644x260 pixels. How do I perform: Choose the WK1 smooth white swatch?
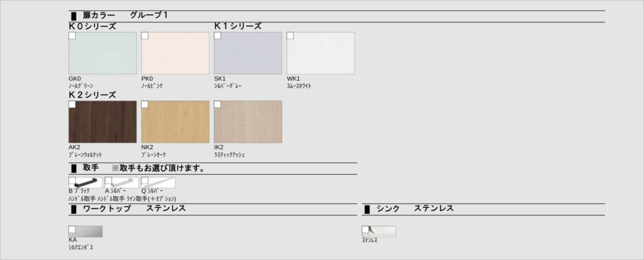tap(320, 53)
